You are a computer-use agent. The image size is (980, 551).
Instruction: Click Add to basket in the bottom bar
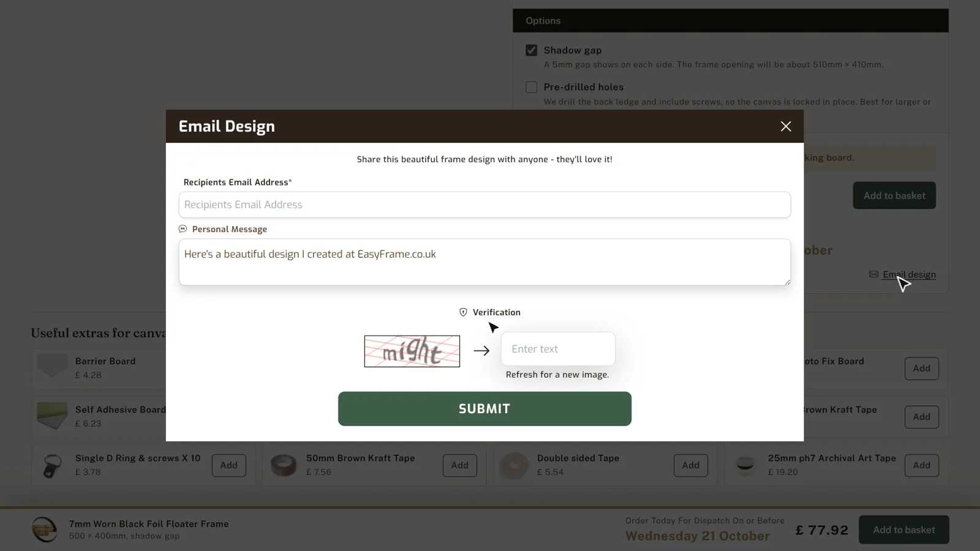click(x=904, y=530)
